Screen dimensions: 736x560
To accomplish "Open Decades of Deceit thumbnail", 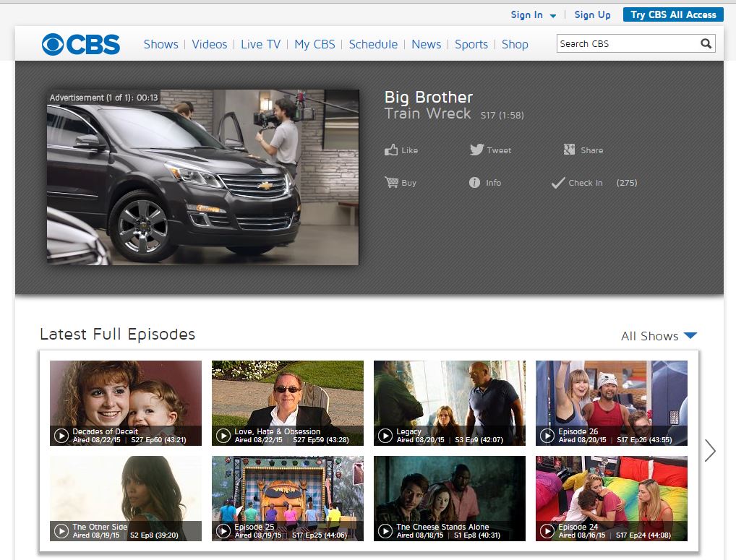I will (x=126, y=403).
